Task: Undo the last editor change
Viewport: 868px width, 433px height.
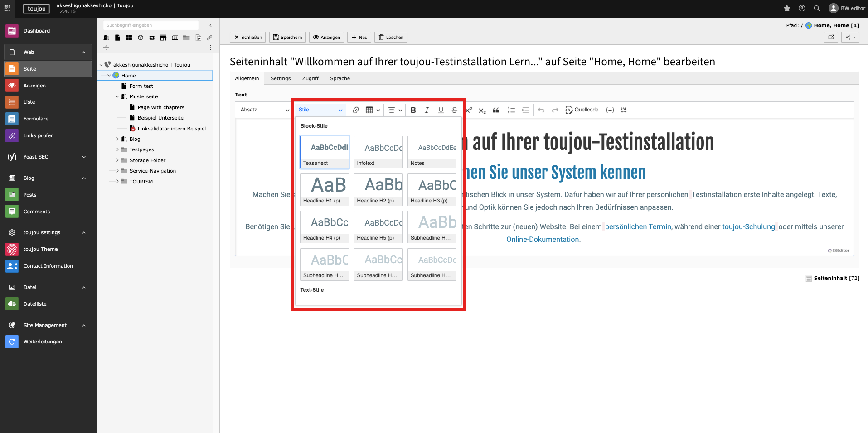Action: click(x=541, y=110)
